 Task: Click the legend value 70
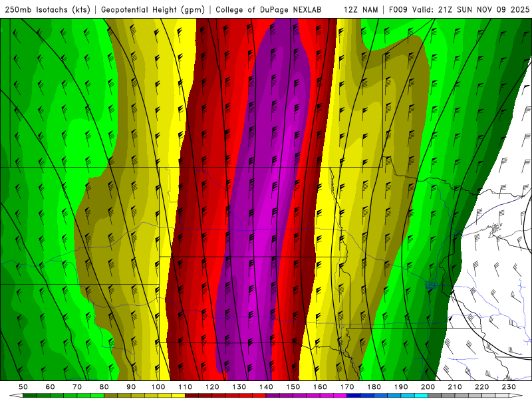[x=77, y=387]
